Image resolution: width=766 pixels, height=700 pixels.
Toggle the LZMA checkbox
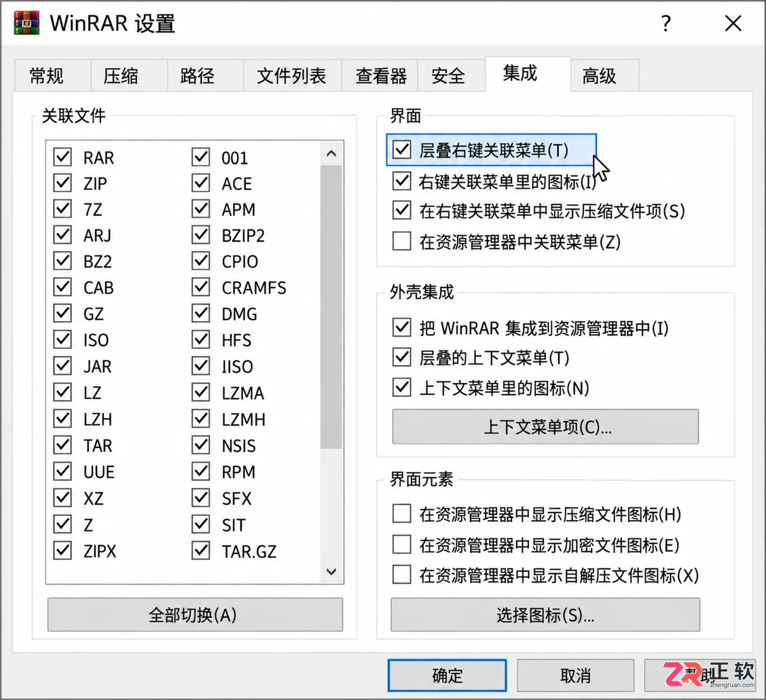201,392
